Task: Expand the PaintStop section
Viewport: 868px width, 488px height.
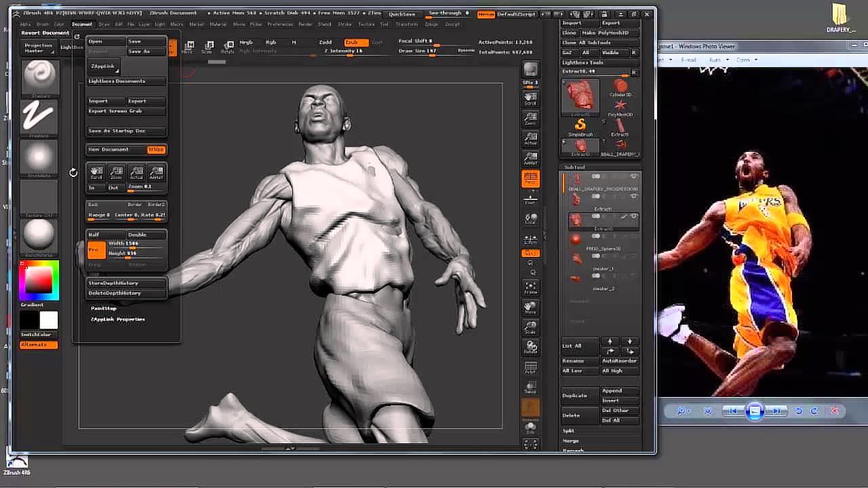Action: tap(104, 308)
